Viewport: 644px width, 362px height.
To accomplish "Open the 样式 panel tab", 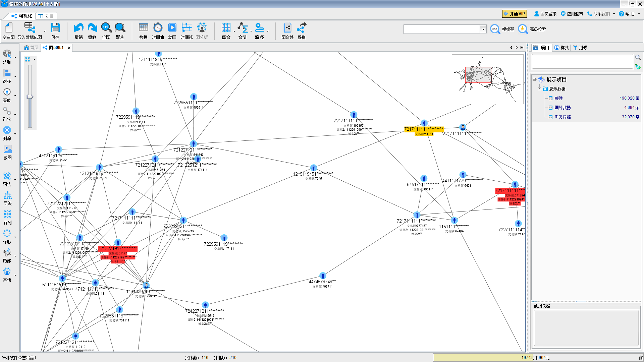I will tap(561, 48).
